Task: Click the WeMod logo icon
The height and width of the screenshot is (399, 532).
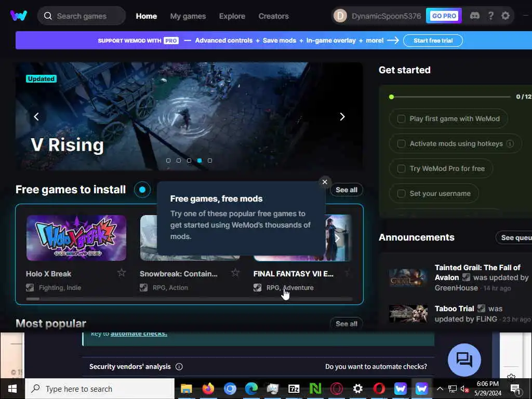Action: (19, 16)
